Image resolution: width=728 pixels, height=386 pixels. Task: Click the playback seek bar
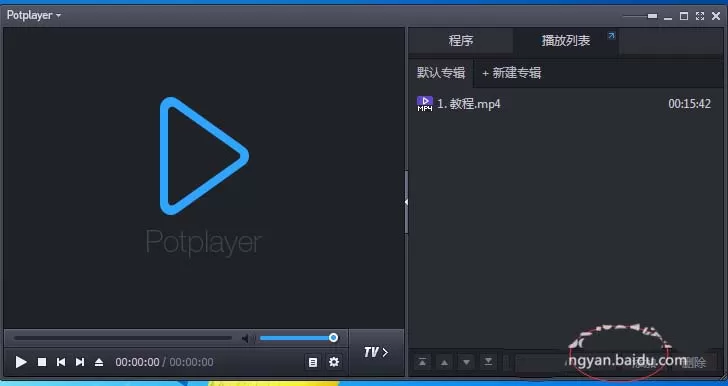coord(123,338)
